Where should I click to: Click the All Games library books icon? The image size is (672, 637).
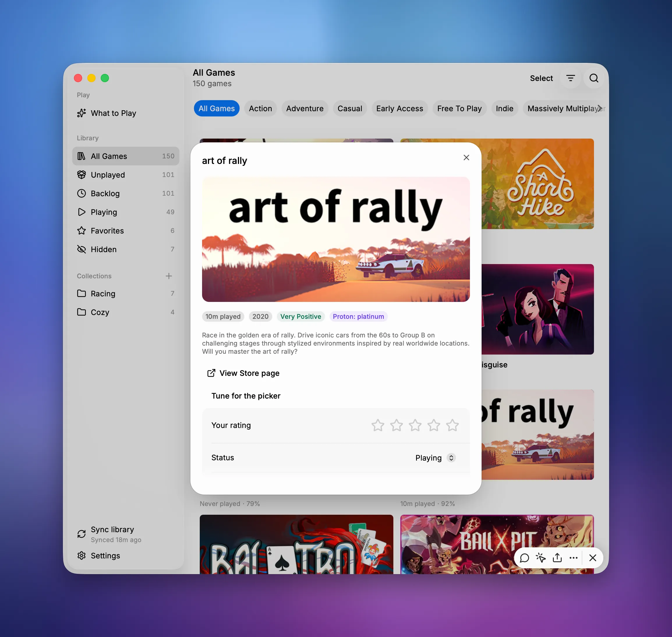coord(82,156)
